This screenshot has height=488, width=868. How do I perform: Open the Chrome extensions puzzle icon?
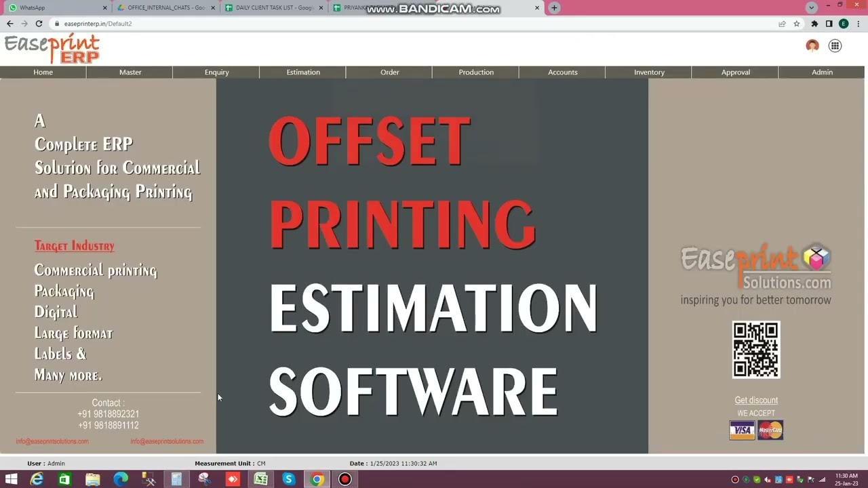click(x=814, y=24)
